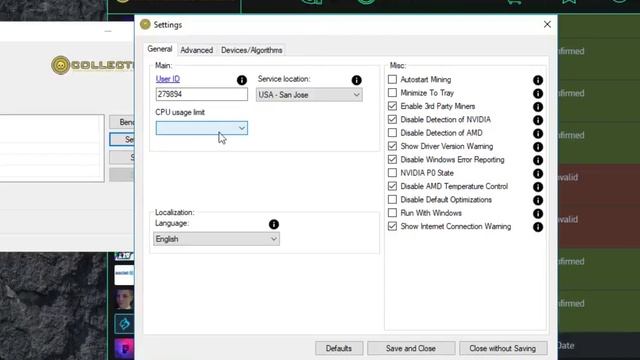Click Save and Close button

click(411, 348)
